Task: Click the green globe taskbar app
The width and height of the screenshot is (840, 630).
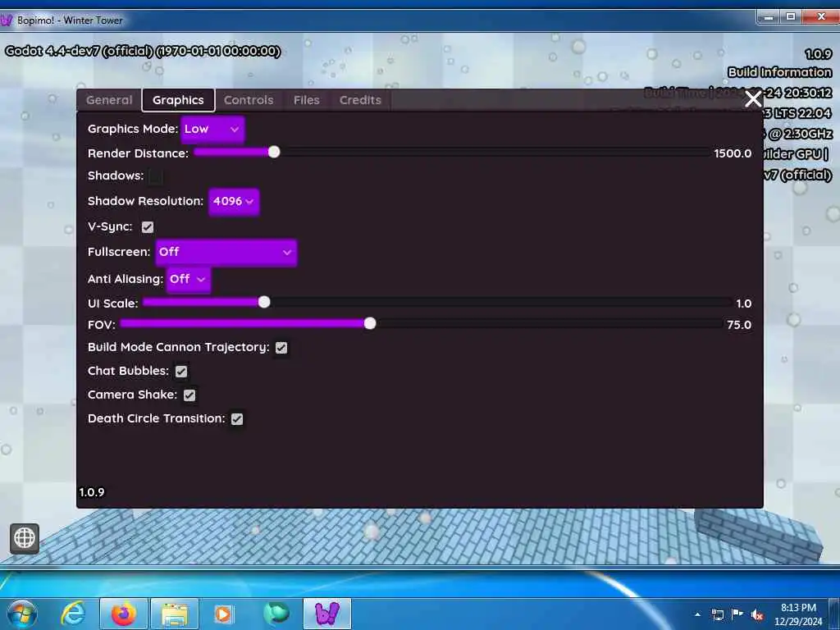Action: tap(276, 613)
